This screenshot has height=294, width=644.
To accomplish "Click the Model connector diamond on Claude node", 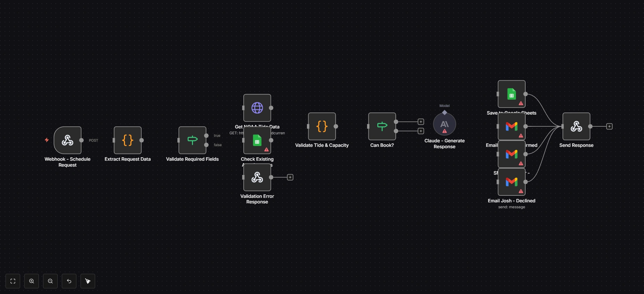I will 444,112.
